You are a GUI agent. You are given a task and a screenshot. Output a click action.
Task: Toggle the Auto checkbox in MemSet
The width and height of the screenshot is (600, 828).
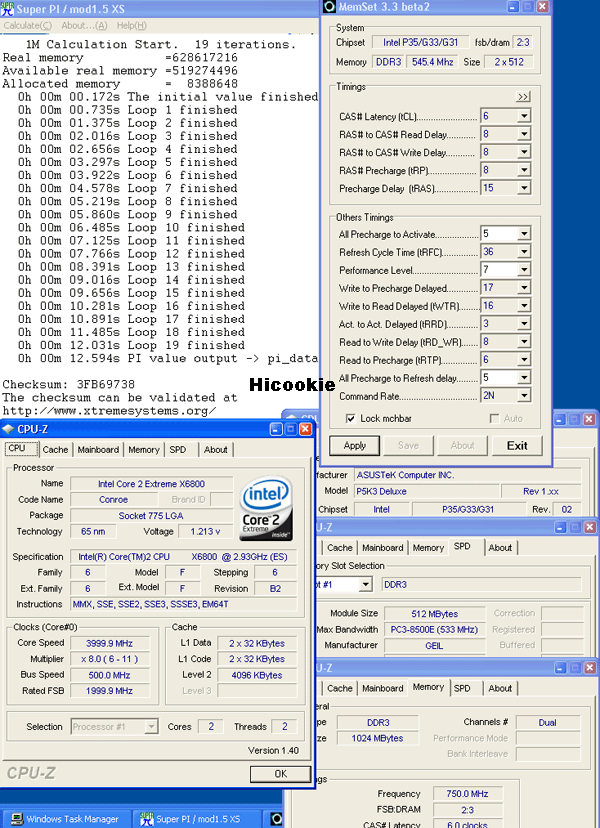[x=494, y=418]
